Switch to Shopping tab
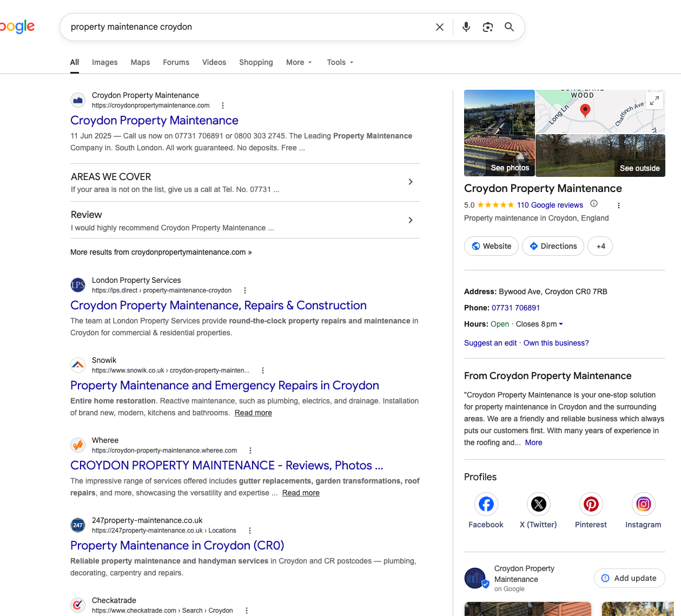This screenshot has width=681, height=616. (256, 62)
